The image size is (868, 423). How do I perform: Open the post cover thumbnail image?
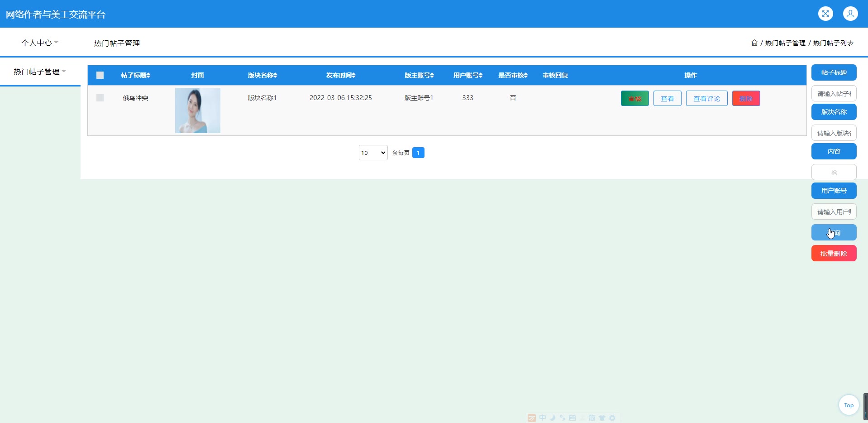coord(198,111)
